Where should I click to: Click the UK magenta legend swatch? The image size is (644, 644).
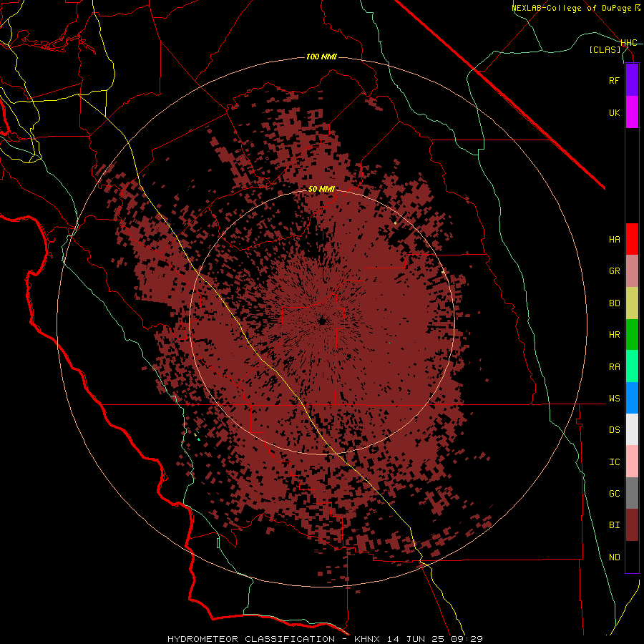(632, 112)
